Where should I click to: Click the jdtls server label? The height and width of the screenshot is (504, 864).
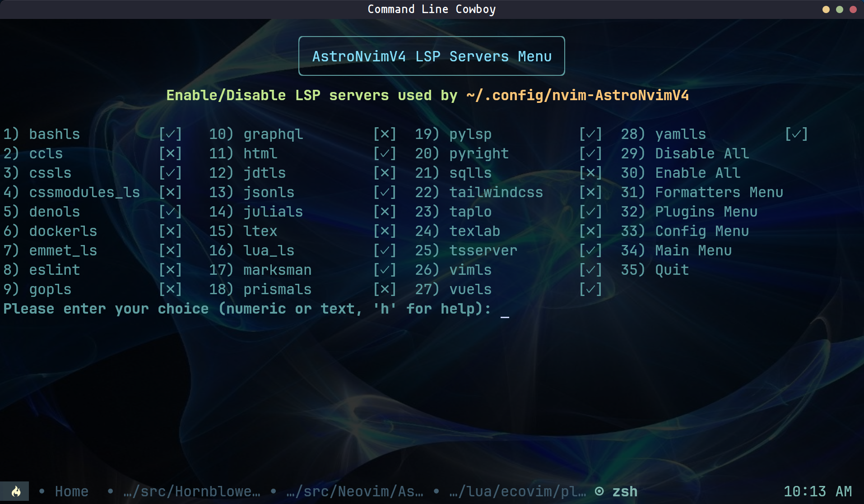265,173
